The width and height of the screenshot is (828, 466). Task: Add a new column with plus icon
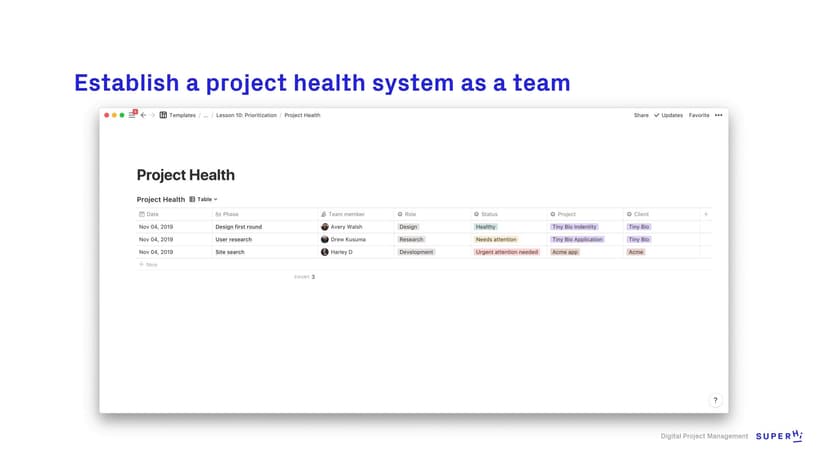coord(705,214)
